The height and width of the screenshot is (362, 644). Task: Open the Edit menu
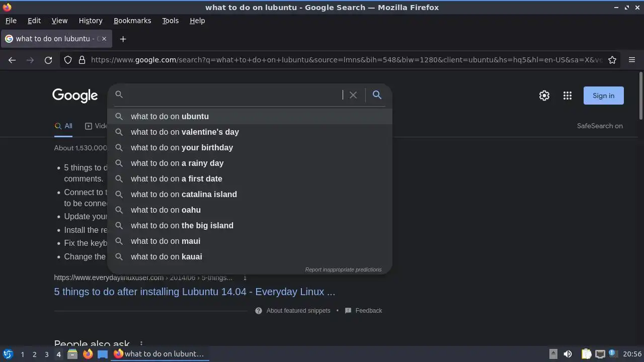(34, 21)
